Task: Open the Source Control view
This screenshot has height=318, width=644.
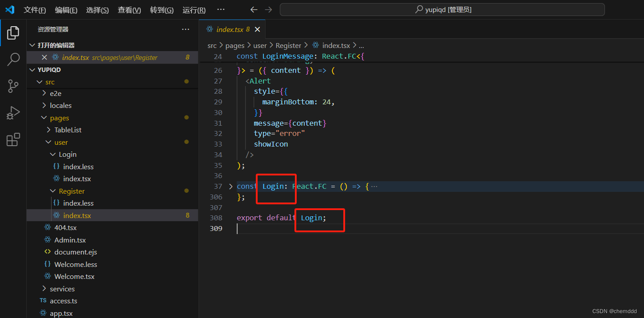Action: (13, 86)
